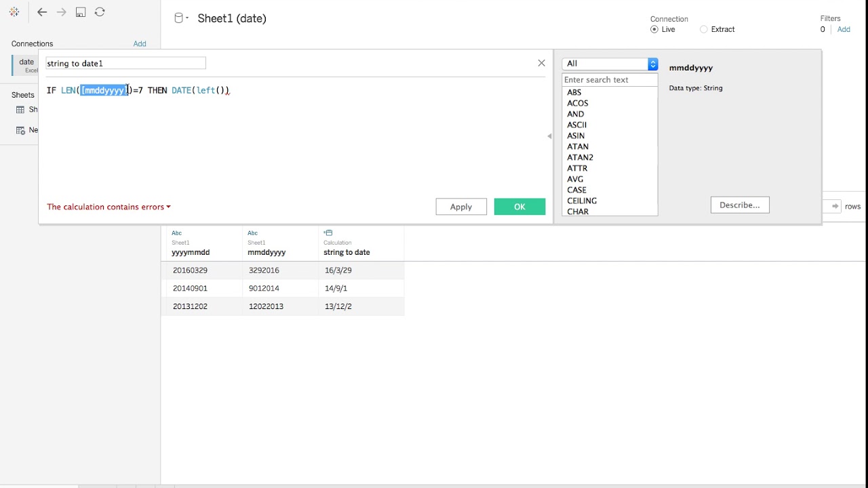868x488 pixels.
Task: Click the Sheet1 (date) data source title
Action: point(232,18)
